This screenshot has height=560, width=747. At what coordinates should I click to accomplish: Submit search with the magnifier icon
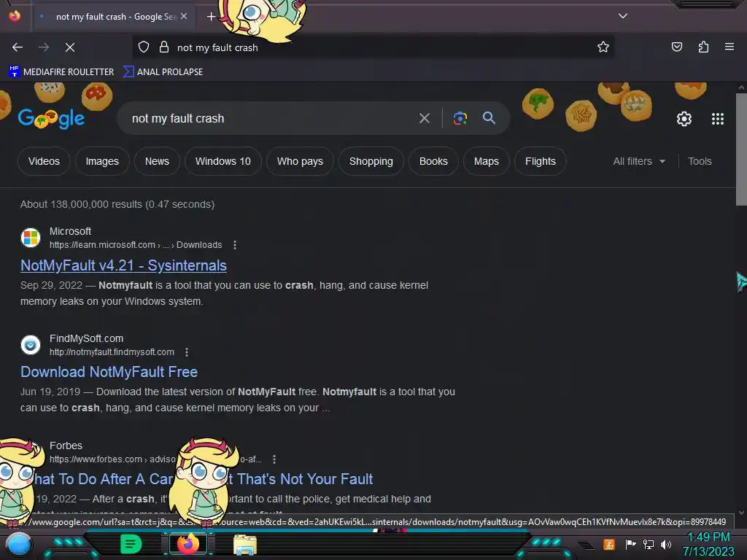click(x=489, y=118)
